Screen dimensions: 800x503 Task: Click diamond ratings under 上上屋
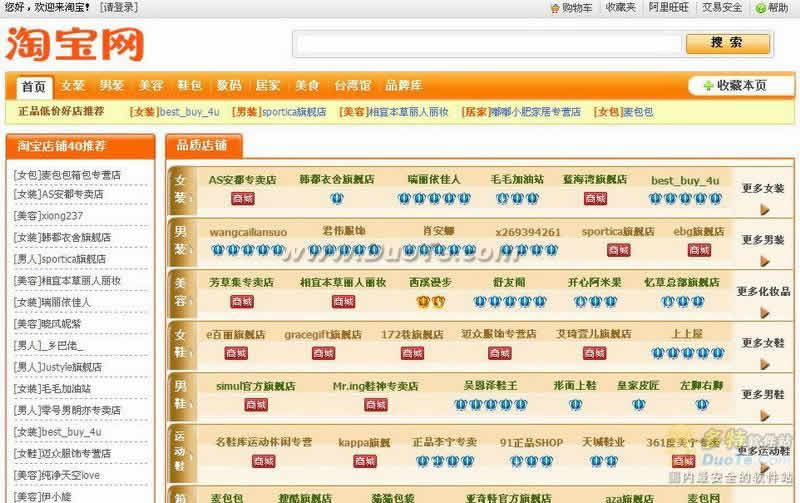(688, 353)
